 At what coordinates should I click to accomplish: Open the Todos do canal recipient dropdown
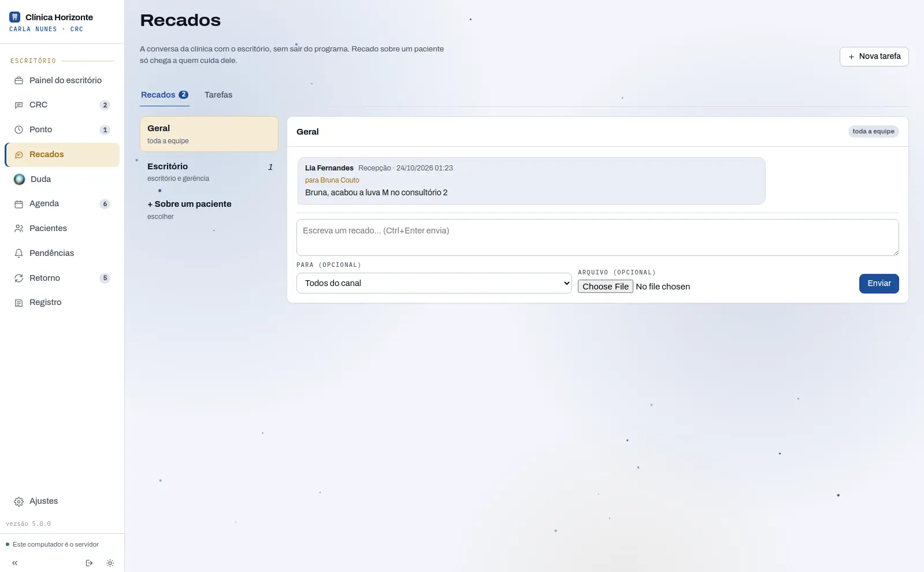click(434, 283)
